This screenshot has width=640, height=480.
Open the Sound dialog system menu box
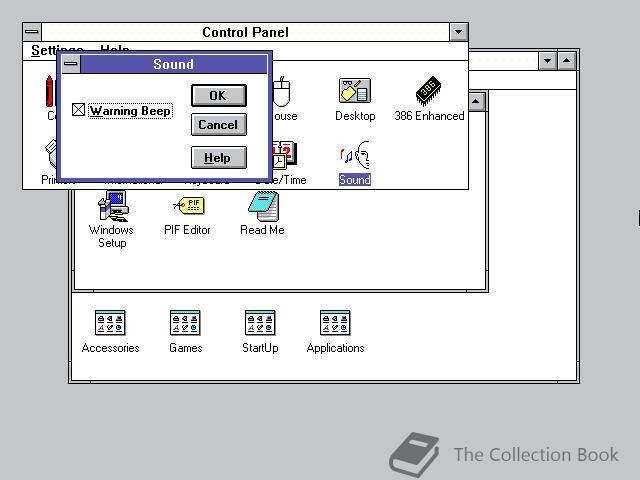[x=71, y=64]
